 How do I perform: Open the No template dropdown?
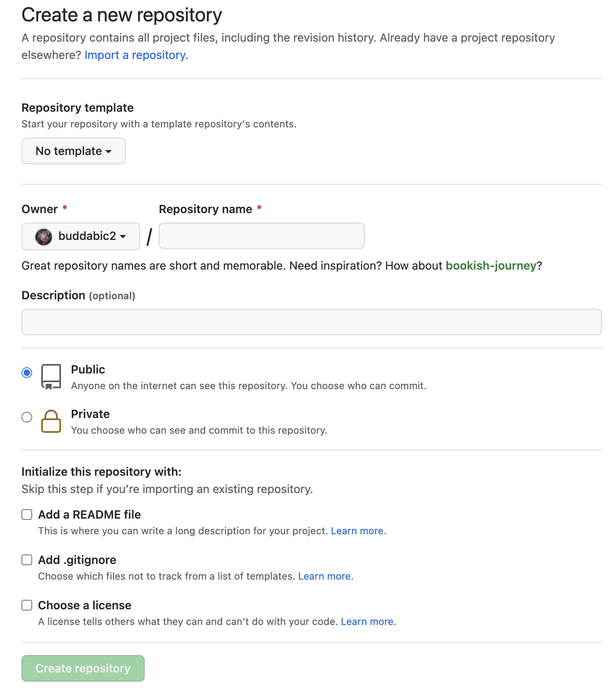tap(73, 151)
